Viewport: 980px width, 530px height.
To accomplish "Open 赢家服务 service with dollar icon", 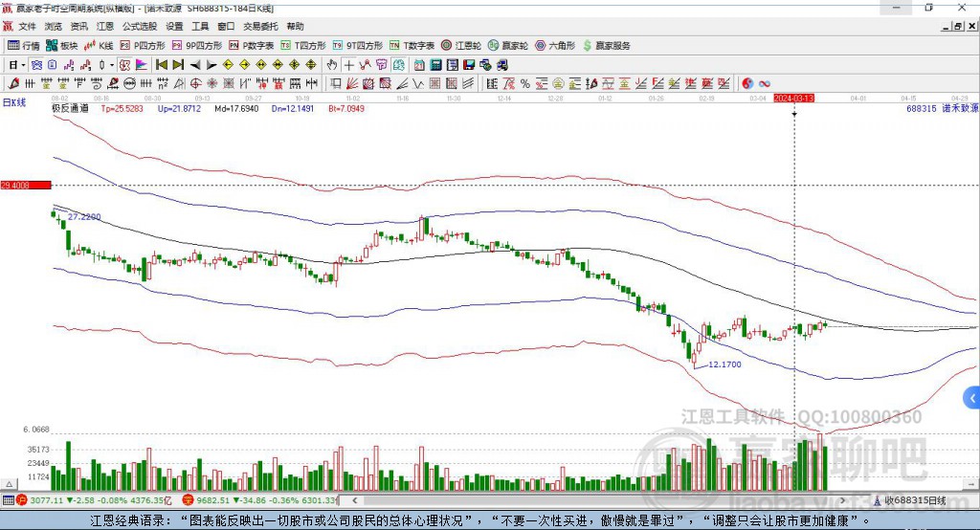I will tap(607, 46).
